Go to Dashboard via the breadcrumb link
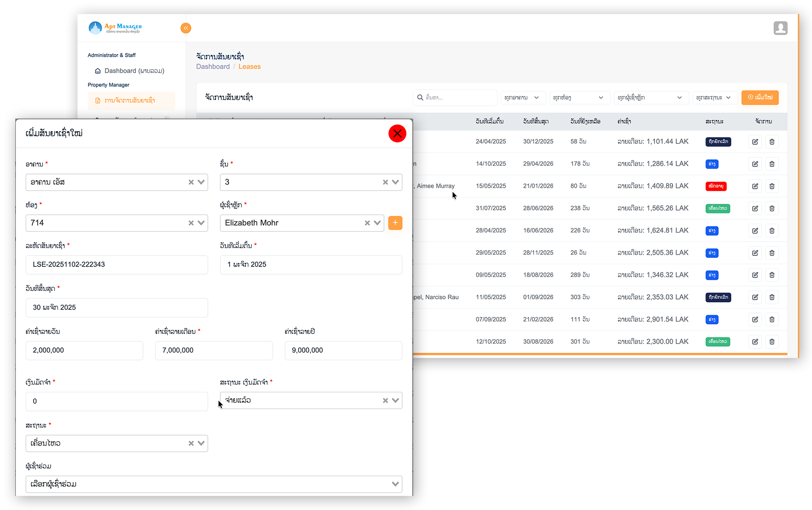The width and height of the screenshot is (812, 510). click(x=213, y=66)
